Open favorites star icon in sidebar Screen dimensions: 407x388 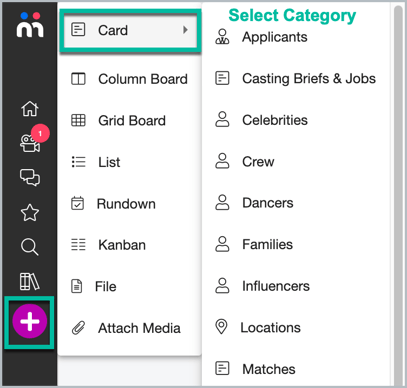[x=30, y=212]
